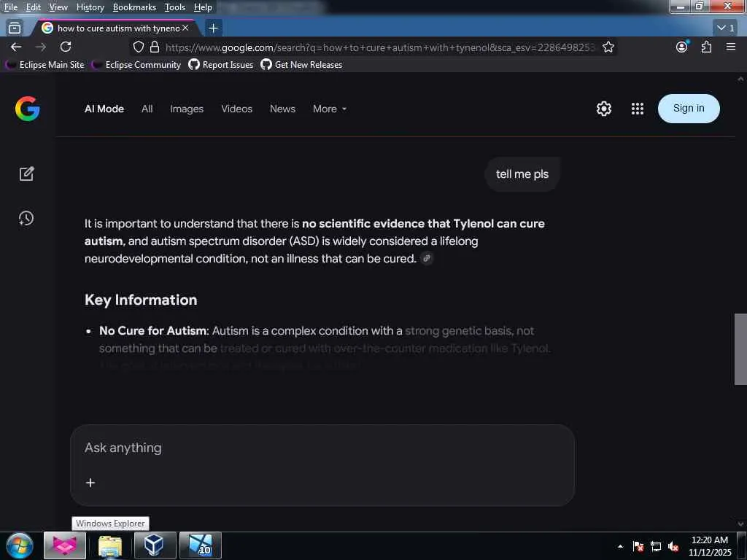Open the VirtualBox cube taskbar icon

tap(155, 545)
